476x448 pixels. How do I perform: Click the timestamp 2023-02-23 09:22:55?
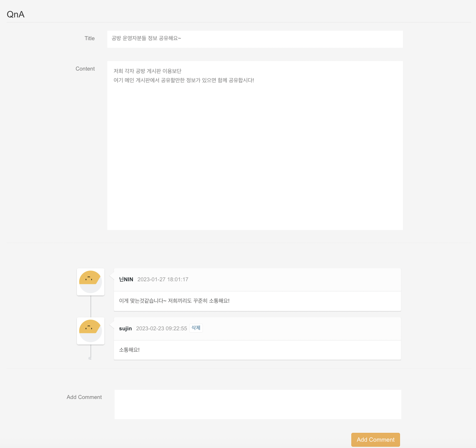[161, 328]
